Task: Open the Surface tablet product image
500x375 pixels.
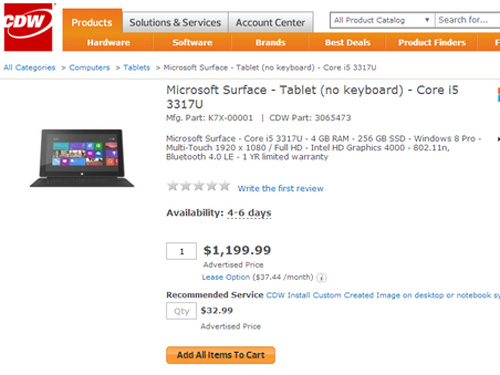Action: coord(82,158)
